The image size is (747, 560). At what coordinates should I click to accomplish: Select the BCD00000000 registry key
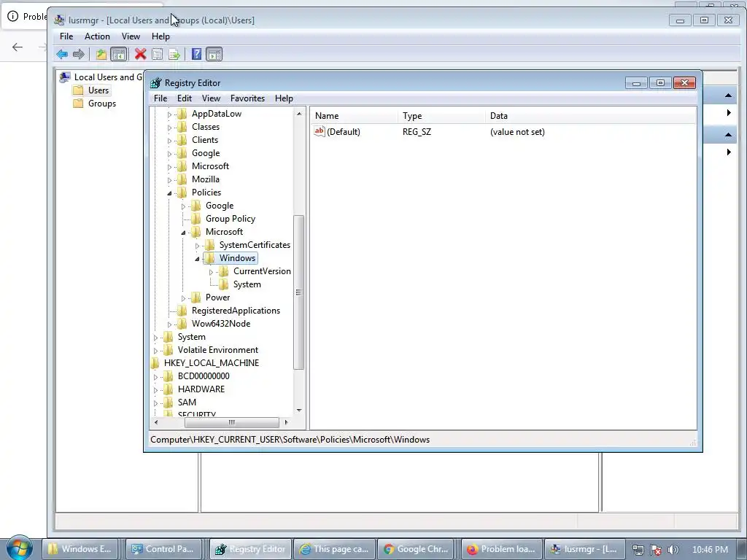[x=204, y=376]
